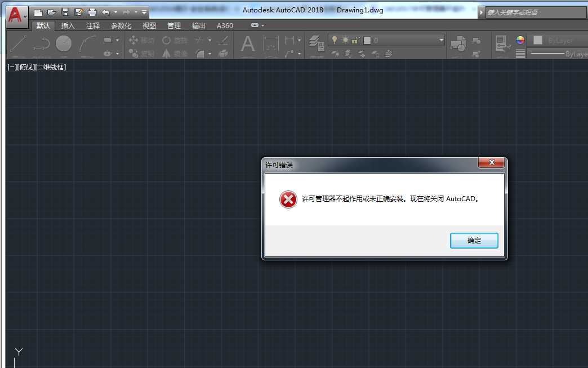Select the Arc tool
588x368 pixels.
click(87, 44)
